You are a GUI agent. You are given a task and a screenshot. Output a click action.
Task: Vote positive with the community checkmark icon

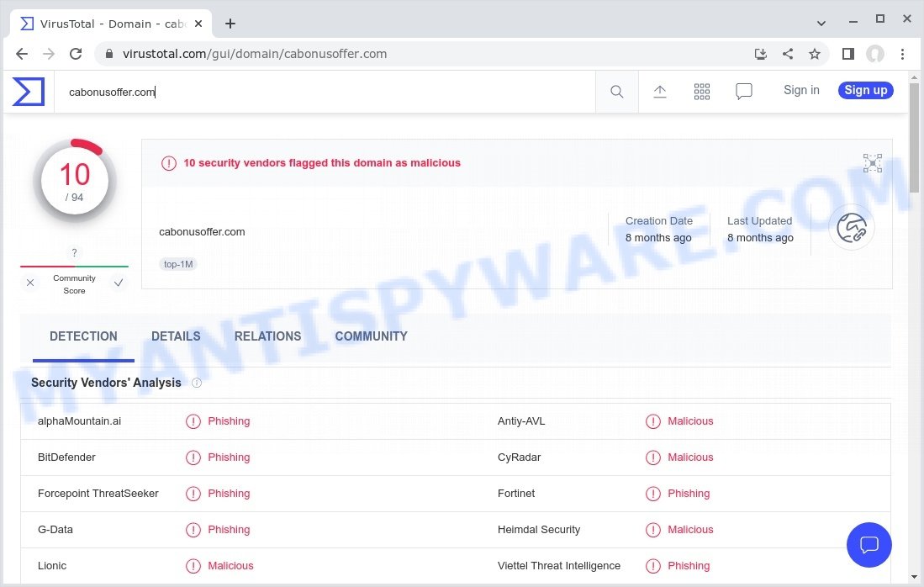[x=119, y=283]
